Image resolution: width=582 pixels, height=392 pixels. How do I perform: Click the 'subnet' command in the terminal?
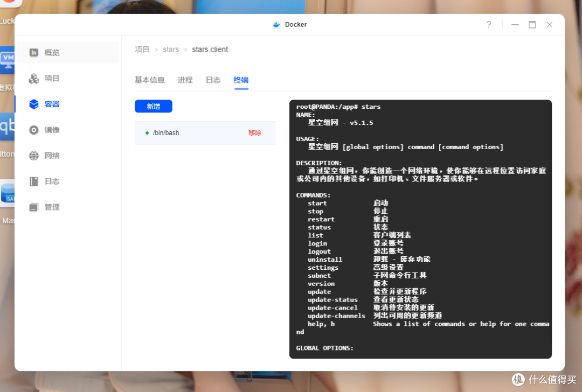(x=319, y=276)
